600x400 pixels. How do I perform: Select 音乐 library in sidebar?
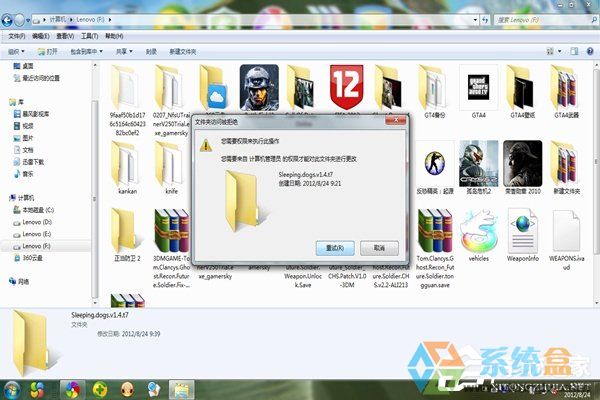pyautogui.click(x=24, y=174)
